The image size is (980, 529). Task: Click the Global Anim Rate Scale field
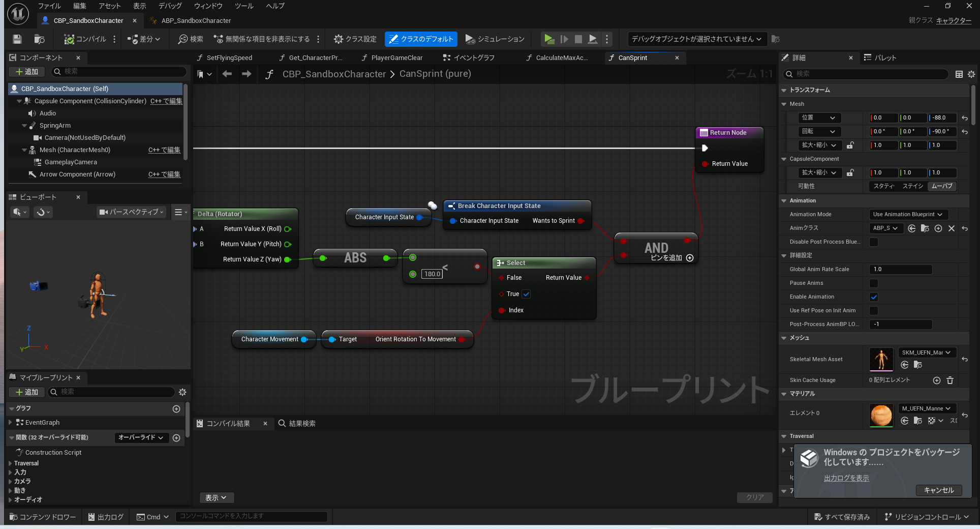click(x=901, y=270)
